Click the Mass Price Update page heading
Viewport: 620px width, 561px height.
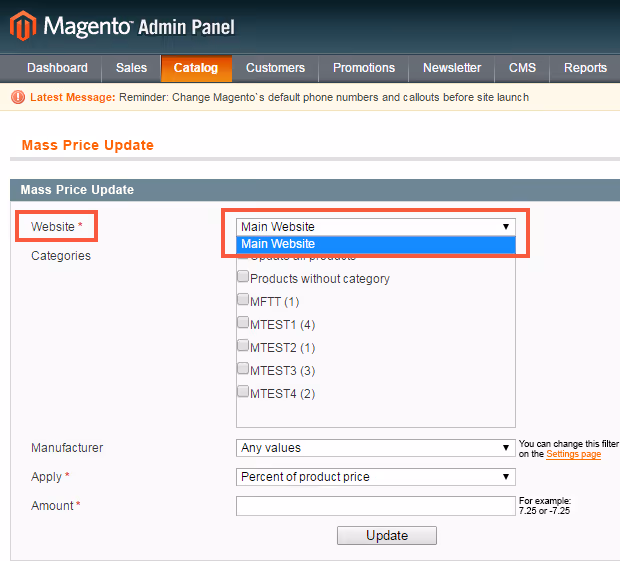tap(87, 145)
